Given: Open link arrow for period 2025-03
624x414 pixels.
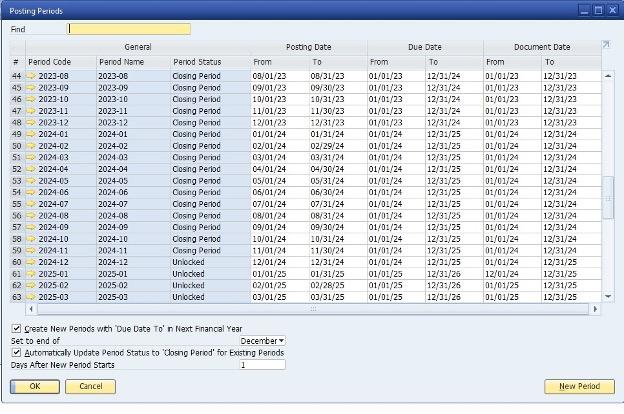Looking at the screenshot, I should 31,297.
